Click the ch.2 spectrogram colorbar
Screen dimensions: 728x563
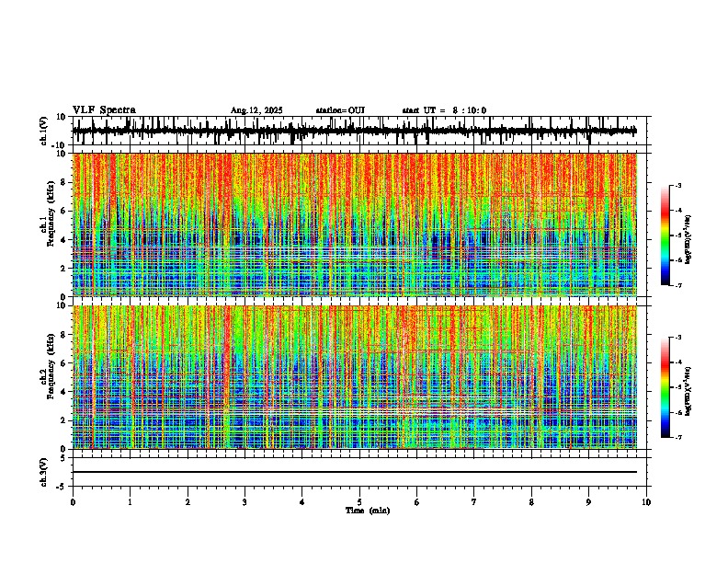pos(665,387)
